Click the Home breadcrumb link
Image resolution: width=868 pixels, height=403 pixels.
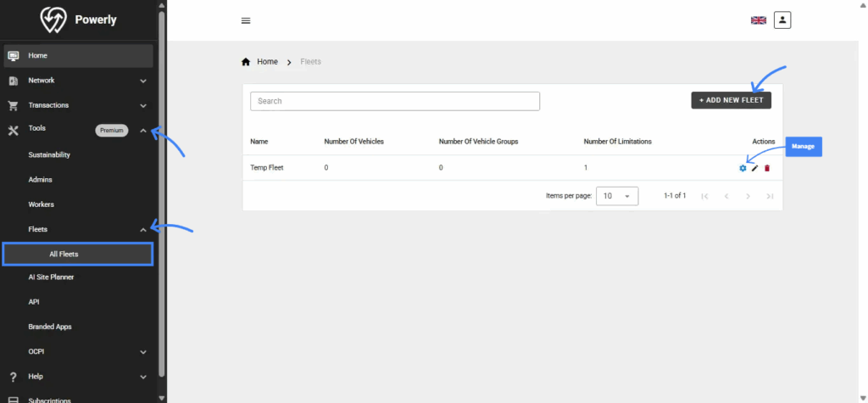[267, 62]
